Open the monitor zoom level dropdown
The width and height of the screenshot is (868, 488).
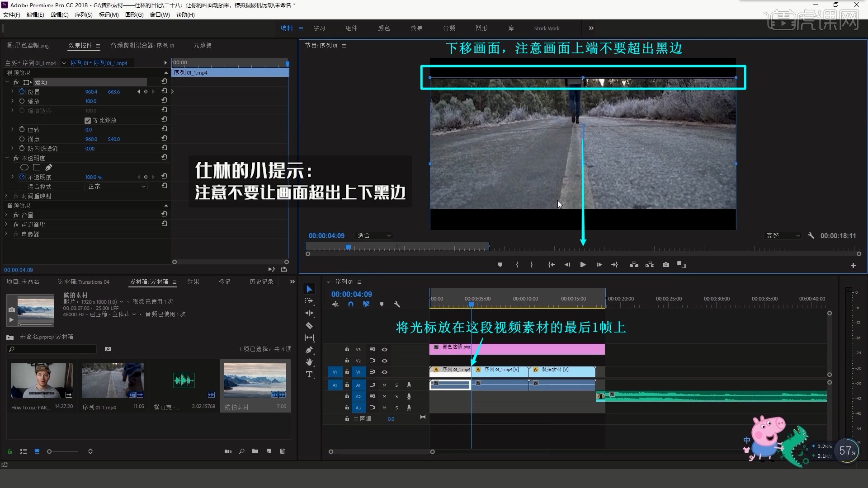(x=374, y=236)
